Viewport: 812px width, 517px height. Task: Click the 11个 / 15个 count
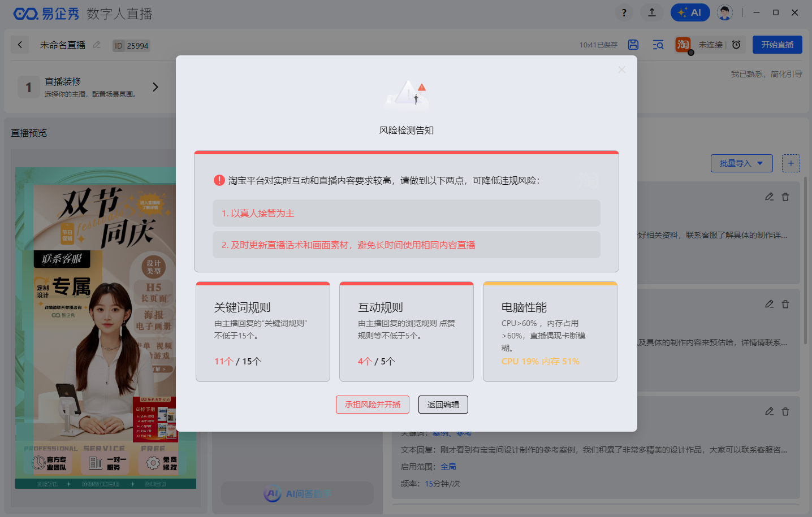237,361
